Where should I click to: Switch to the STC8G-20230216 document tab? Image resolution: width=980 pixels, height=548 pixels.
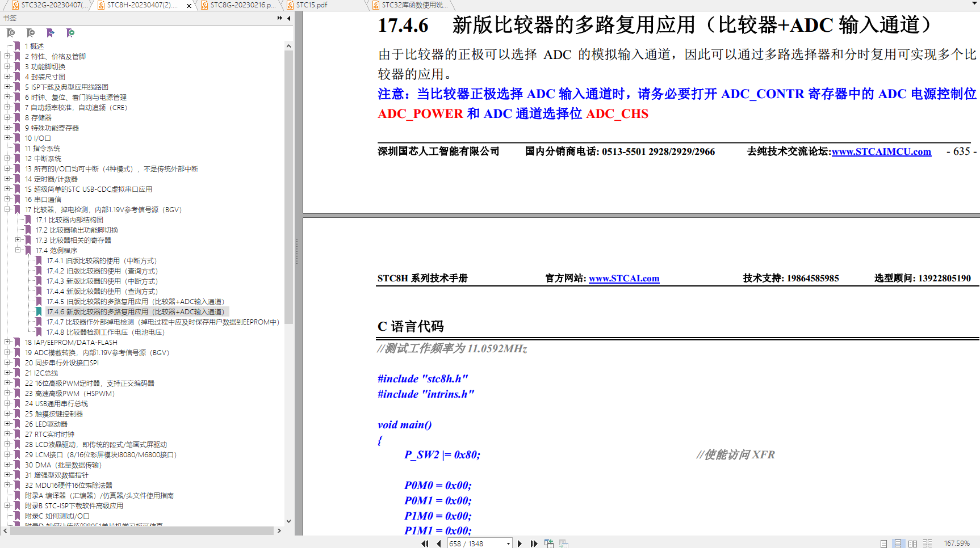(242, 5)
